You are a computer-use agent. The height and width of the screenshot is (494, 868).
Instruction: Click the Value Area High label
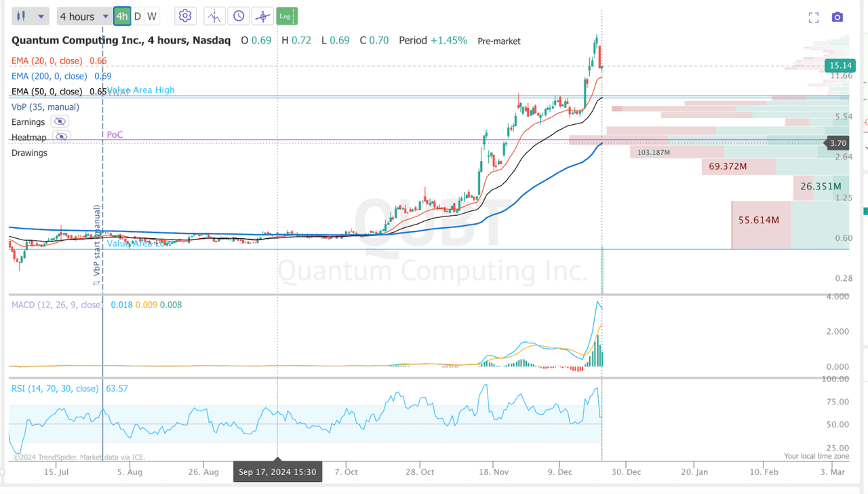(x=140, y=90)
